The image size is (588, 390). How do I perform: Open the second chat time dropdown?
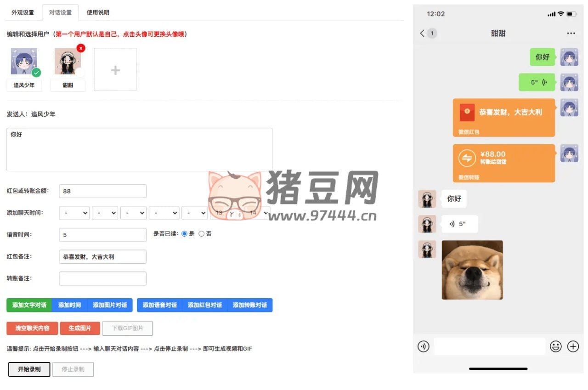coord(105,213)
